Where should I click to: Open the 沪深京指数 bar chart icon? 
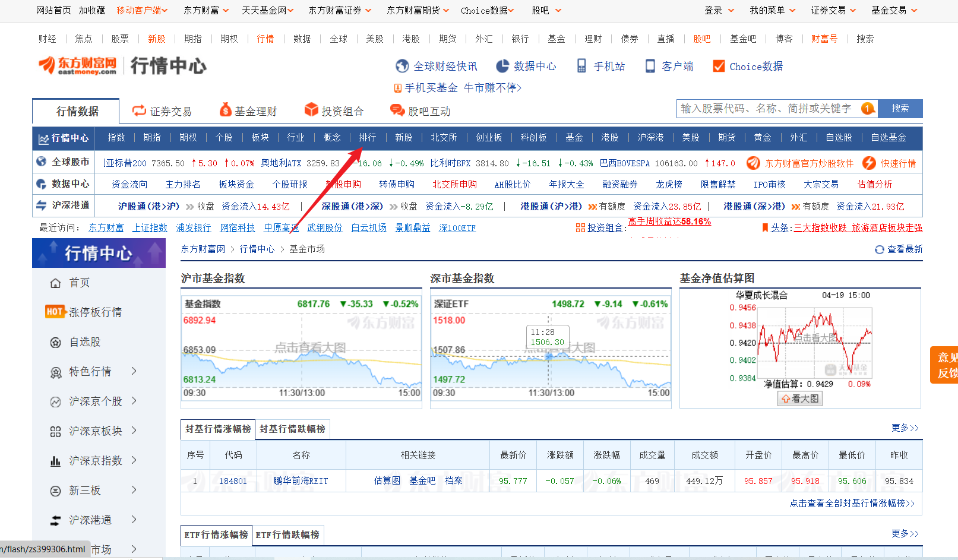55,461
